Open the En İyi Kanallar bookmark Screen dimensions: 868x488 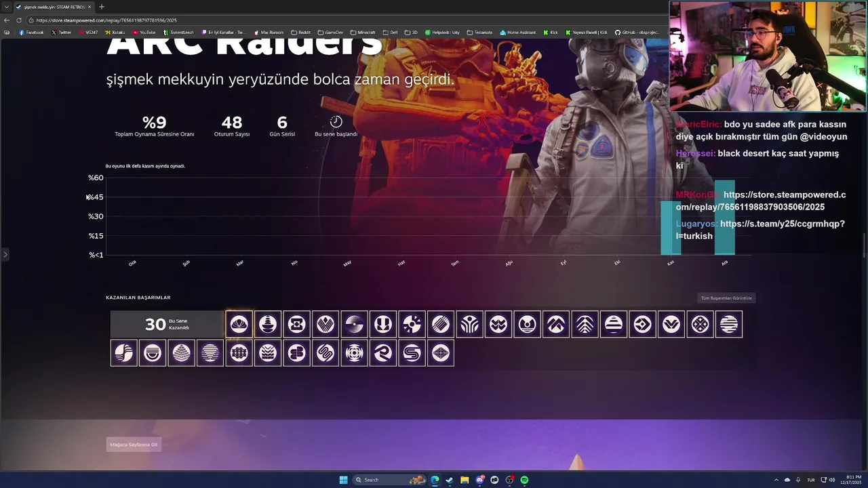(x=224, y=33)
